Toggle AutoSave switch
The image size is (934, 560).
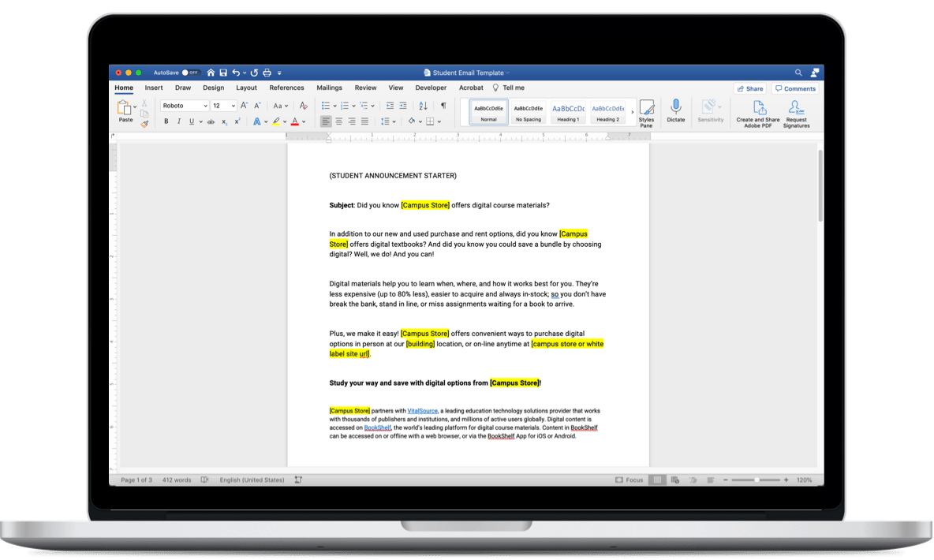(x=191, y=73)
